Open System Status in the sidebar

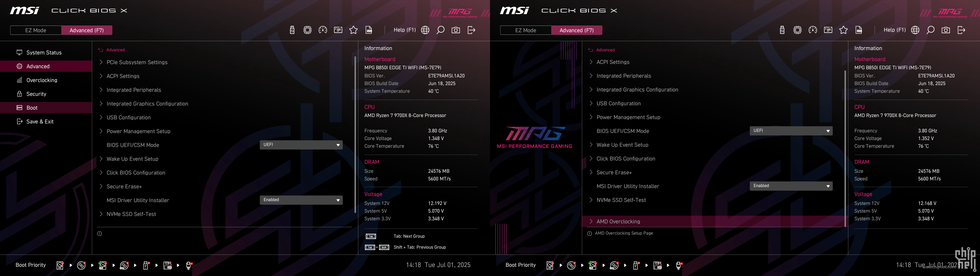coord(46,53)
